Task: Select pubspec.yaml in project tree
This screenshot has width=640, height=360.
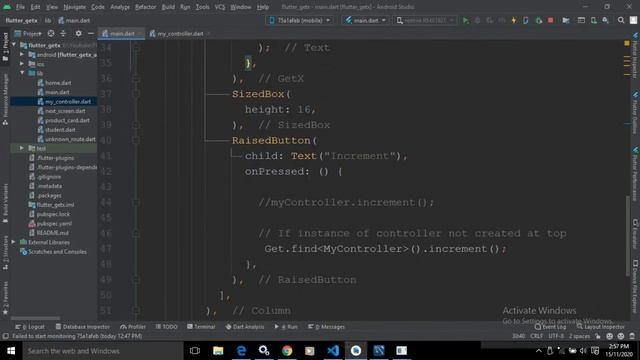Action: 54,224
